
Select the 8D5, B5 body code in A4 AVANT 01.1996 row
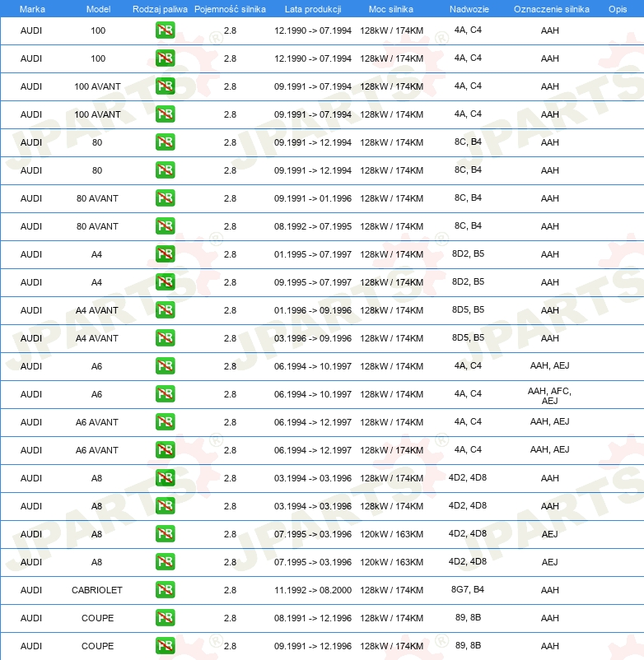click(x=468, y=309)
